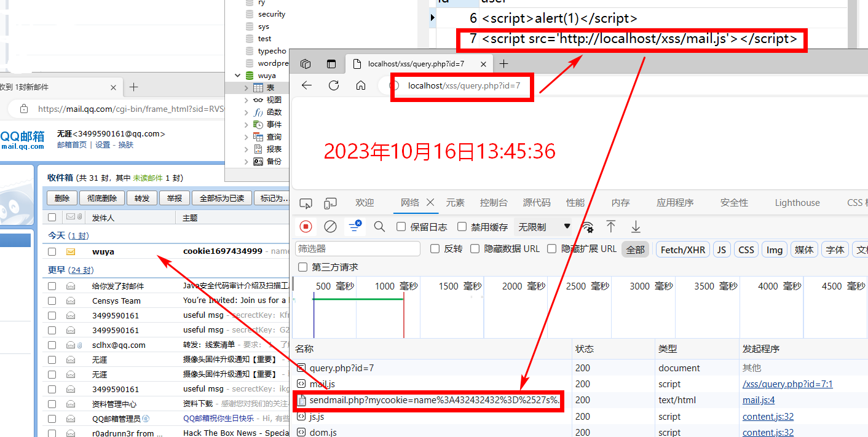The image size is (868, 437).
Task: Open the 无限制 throttling dropdown
Action: pos(544,227)
